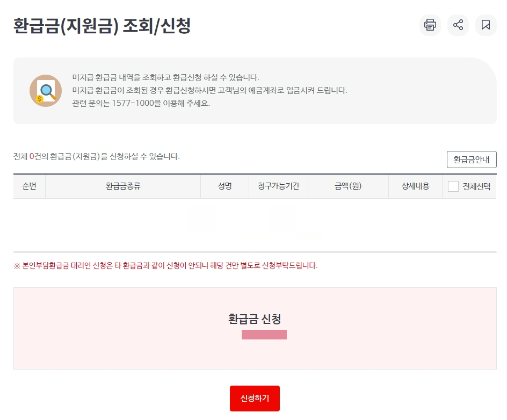Click the 상세내용 column header
Screen dimensions: 507x420
(415, 186)
